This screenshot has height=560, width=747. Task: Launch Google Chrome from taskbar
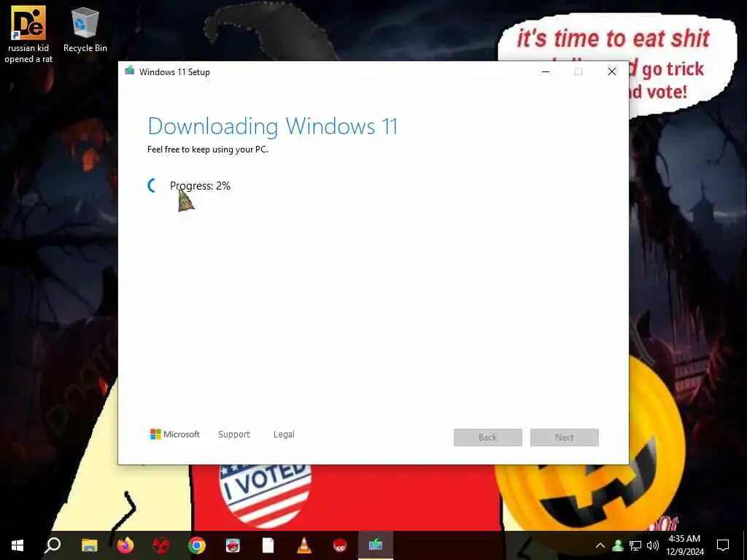click(197, 545)
